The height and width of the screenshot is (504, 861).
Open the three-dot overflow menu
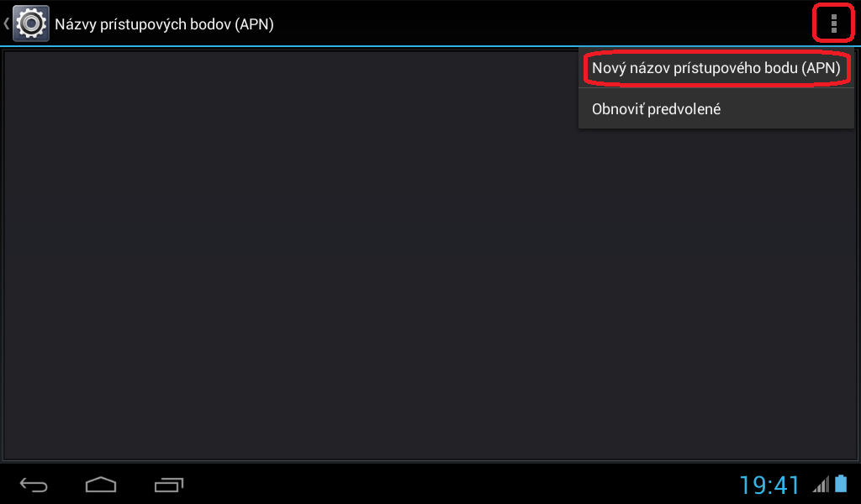833,24
